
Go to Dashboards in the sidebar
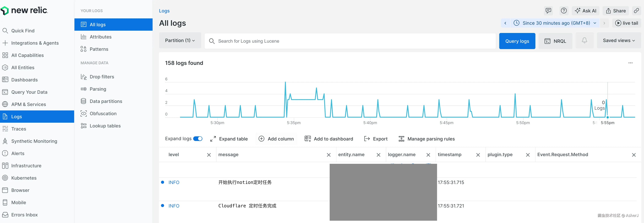point(24,80)
